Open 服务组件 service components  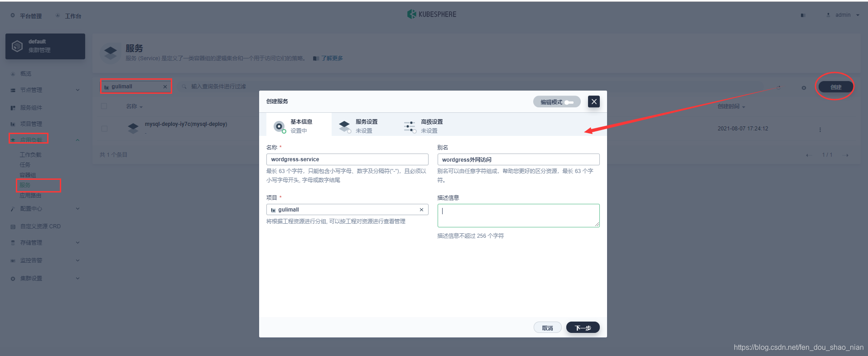pyautogui.click(x=31, y=108)
